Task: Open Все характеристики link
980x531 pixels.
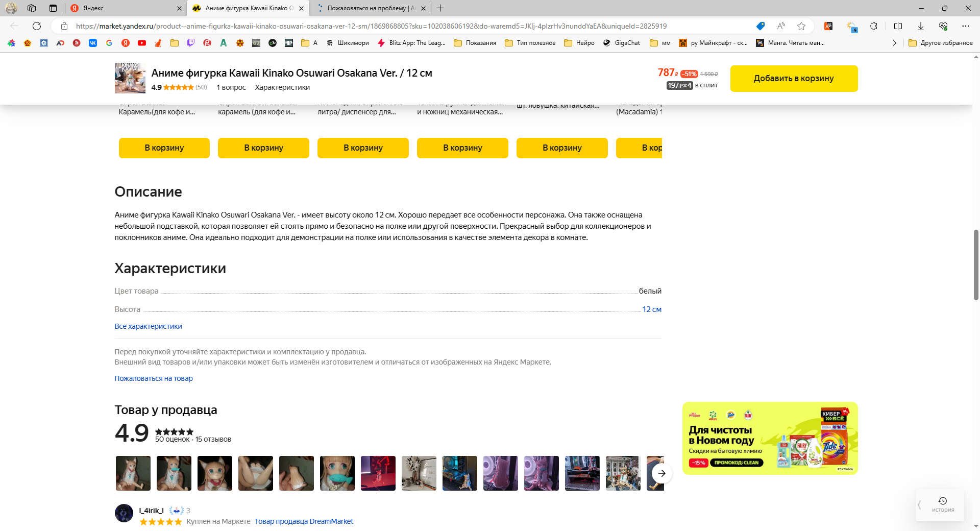Action: [148, 326]
